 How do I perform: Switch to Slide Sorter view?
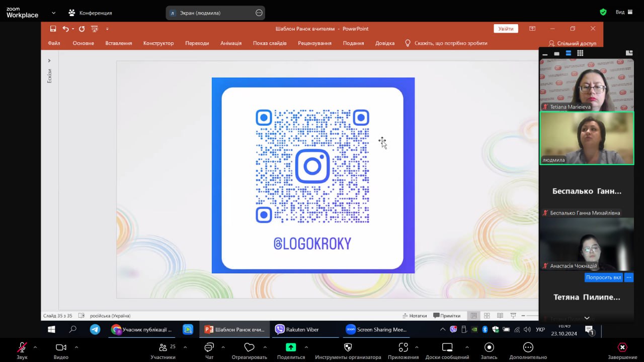pyautogui.click(x=487, y=316)
